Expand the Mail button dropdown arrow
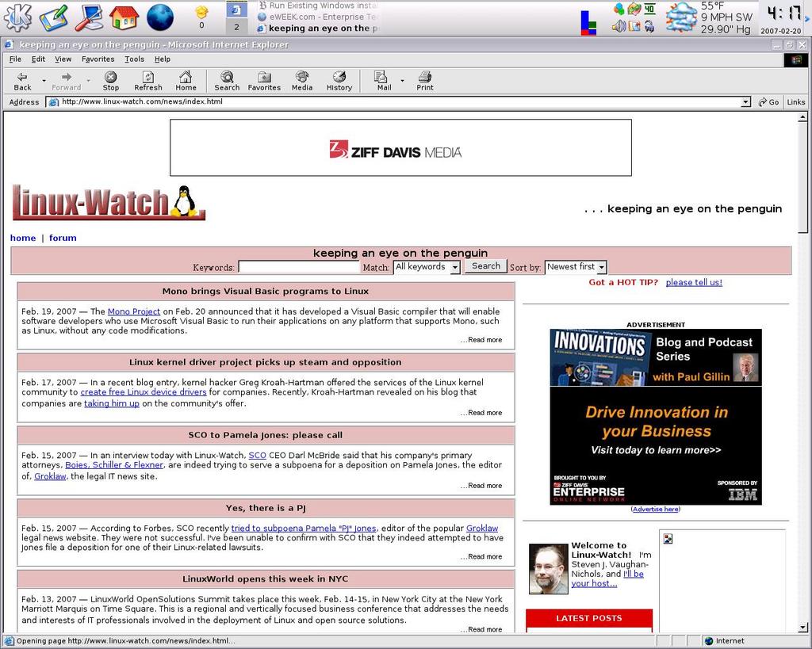 pos(402,80)
